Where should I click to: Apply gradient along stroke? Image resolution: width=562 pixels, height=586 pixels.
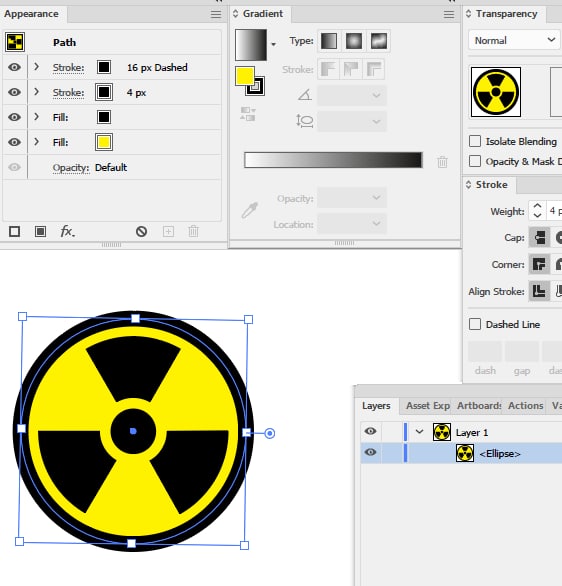pos(351,69)
